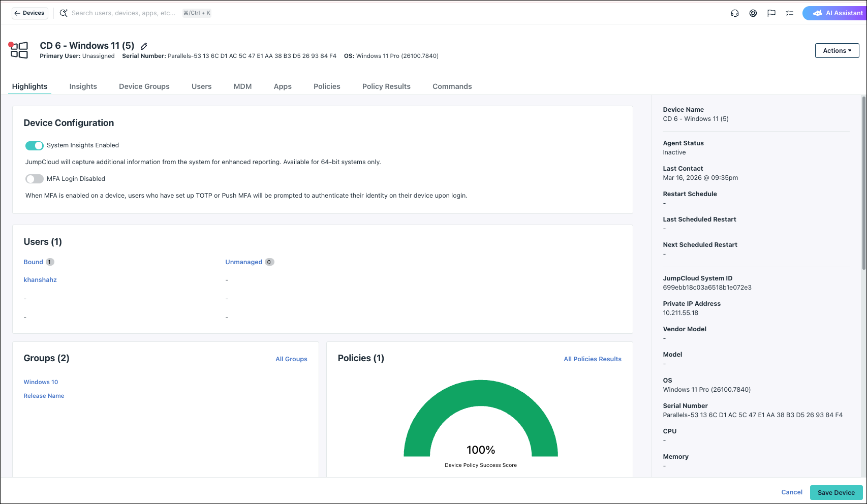Click the Save Device button

click(x=836, y=492)
